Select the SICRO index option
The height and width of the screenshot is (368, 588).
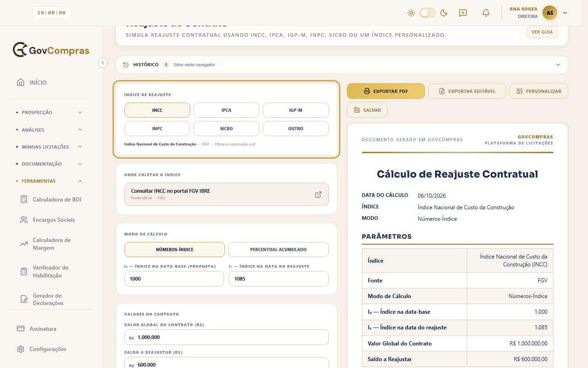click(226, 129)
